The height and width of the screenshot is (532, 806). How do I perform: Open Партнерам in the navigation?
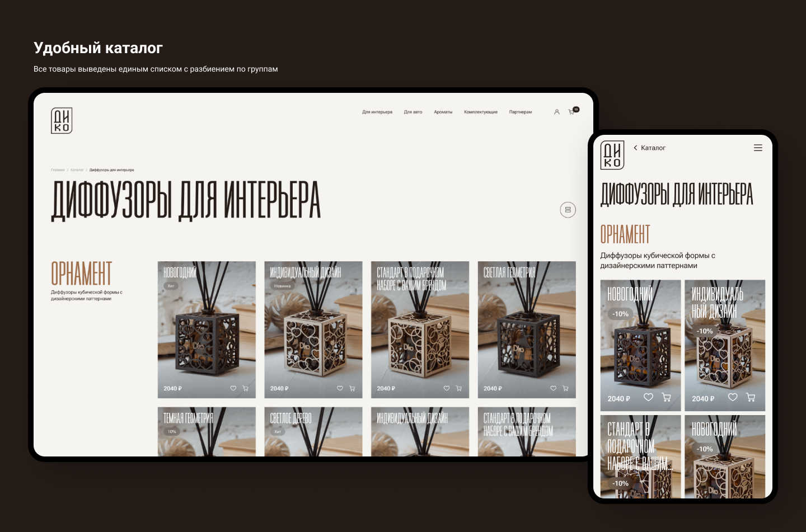(x=521, y=112)
